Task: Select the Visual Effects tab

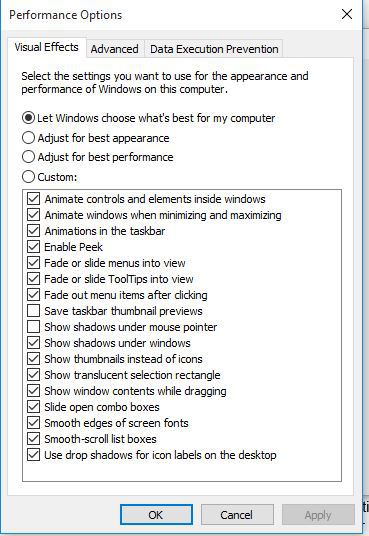Action: (x=47, y=47)
